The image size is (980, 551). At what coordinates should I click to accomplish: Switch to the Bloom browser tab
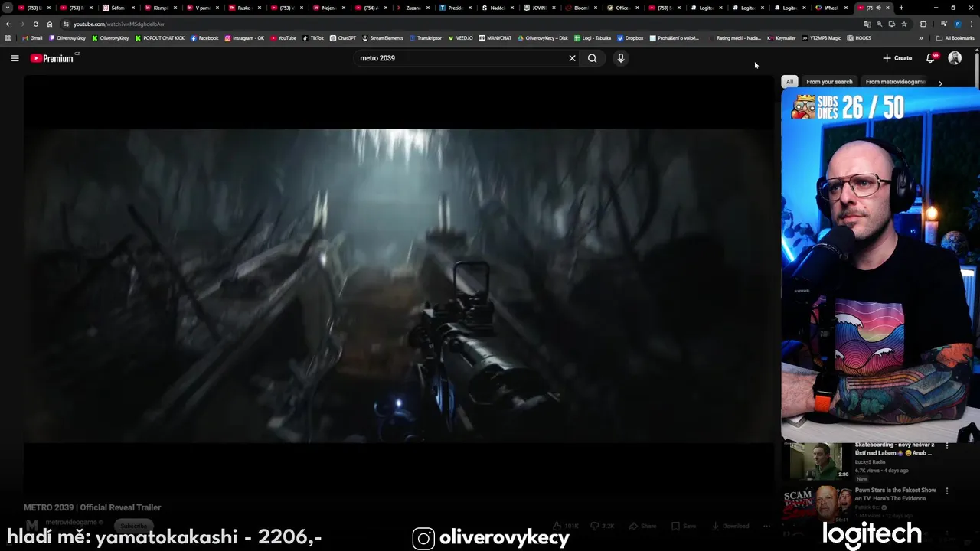580,8
